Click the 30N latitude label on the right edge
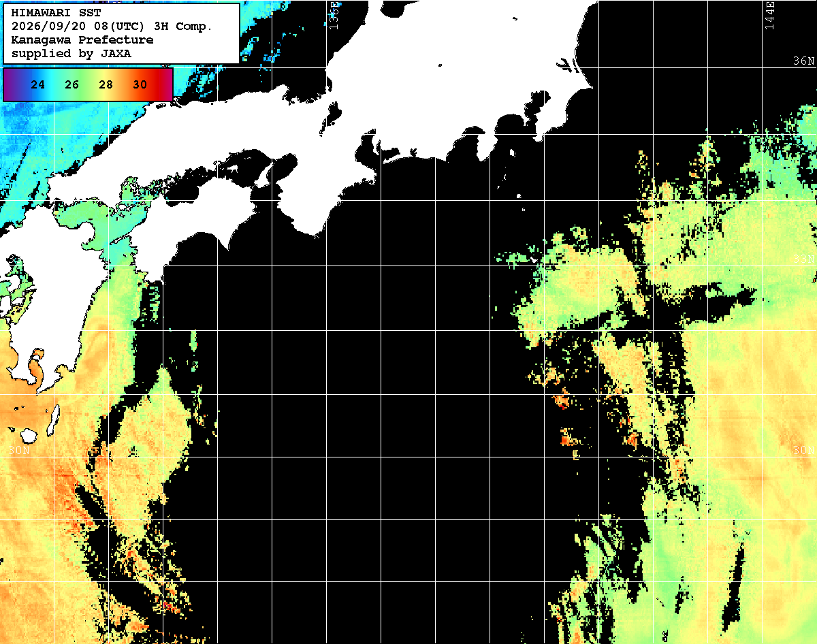 click(803, 451)
